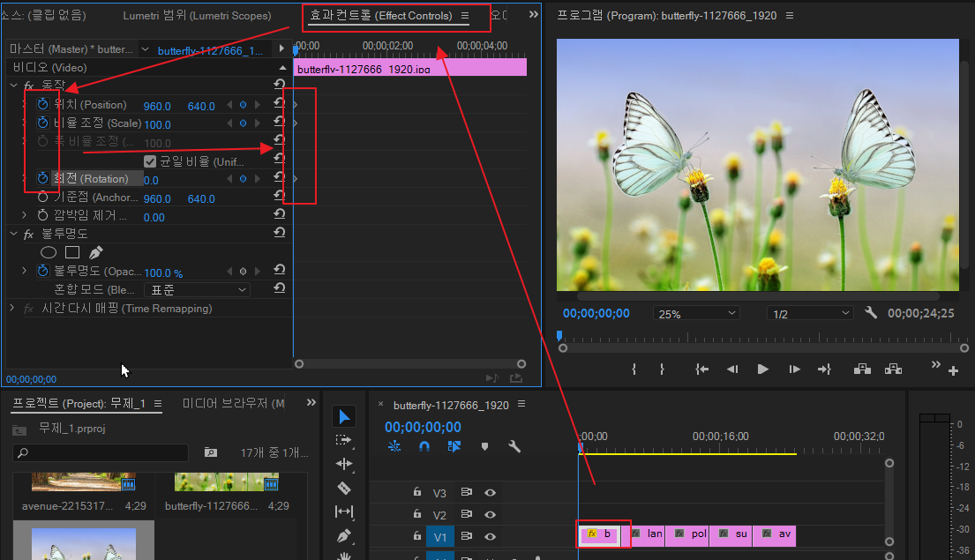The height and width of the screenshot is (560, 975).
Task: Go to Out point
Action: click(824, 370)
